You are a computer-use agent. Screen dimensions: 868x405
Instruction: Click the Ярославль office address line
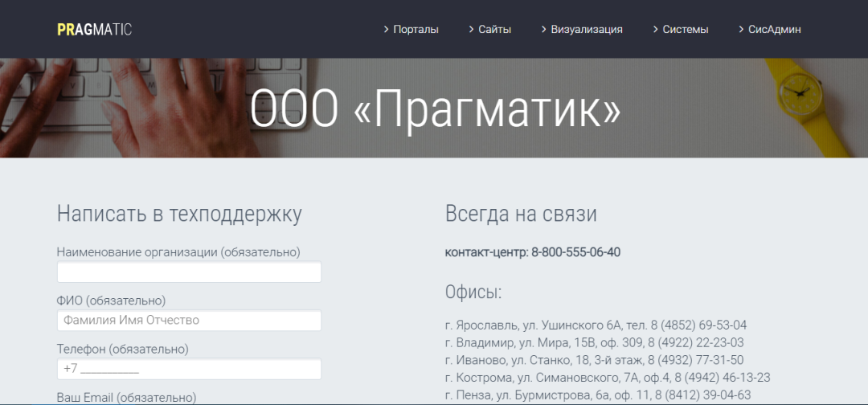[x=596, y=325]
